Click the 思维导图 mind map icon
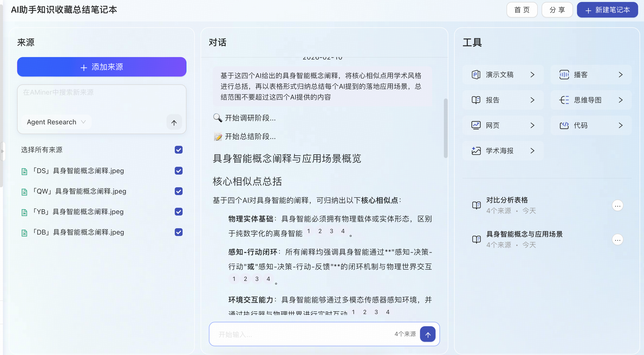This screenshot has height=355, width=644. tap(564, 100)
